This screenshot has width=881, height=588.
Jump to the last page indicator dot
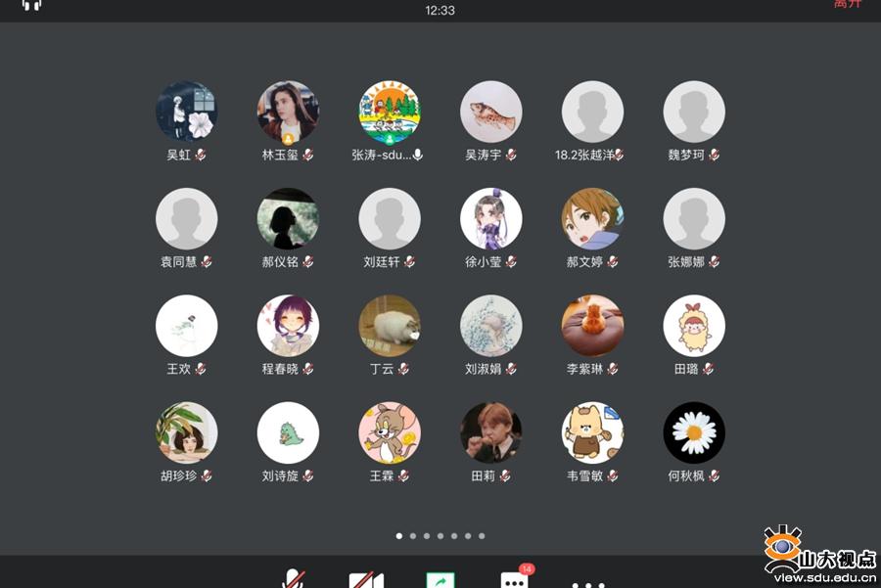pos(482,536)
